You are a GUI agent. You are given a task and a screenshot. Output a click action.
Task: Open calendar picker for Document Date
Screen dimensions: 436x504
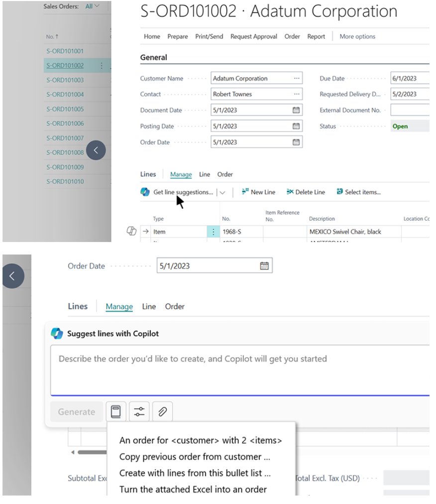296,110
